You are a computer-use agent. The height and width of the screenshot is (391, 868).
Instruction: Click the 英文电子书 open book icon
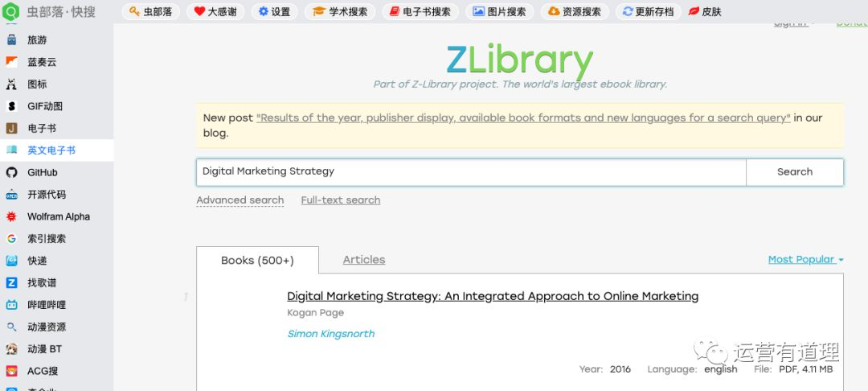(x=11, y=150)
